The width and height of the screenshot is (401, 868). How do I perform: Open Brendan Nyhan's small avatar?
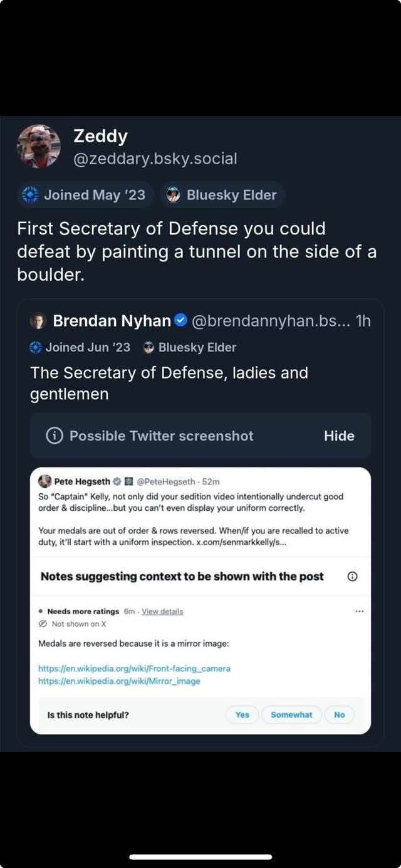coord(38,322)
